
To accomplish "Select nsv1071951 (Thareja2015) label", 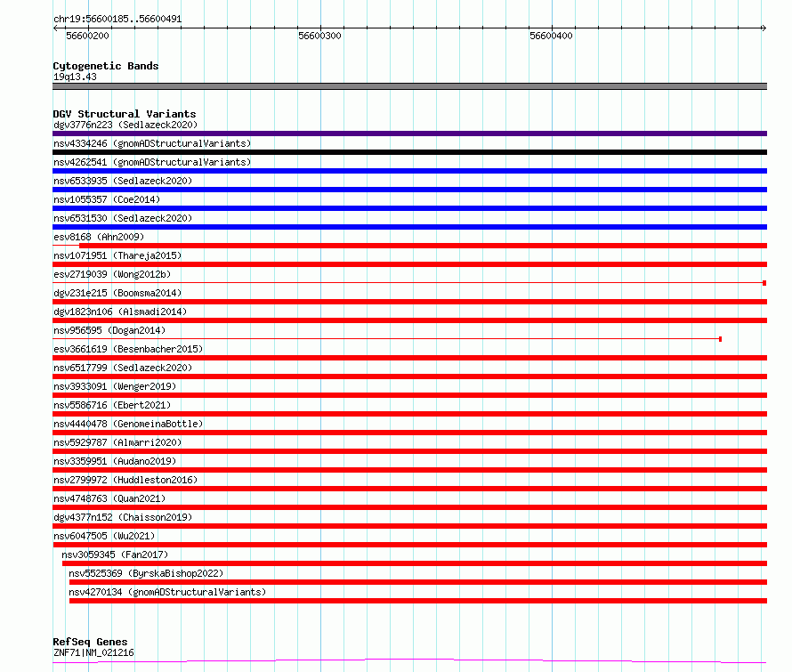I will pyautogui.click(x=117, y=255).
